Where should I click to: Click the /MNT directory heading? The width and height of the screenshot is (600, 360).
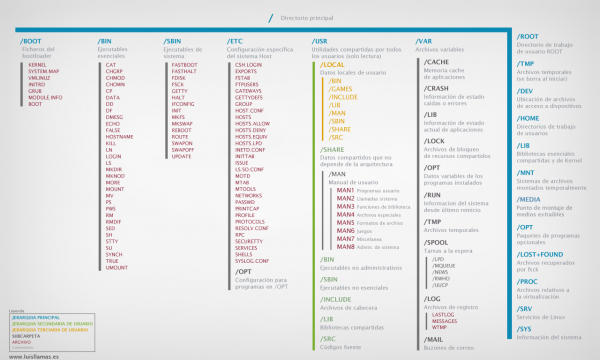click(x=525, y=173)
